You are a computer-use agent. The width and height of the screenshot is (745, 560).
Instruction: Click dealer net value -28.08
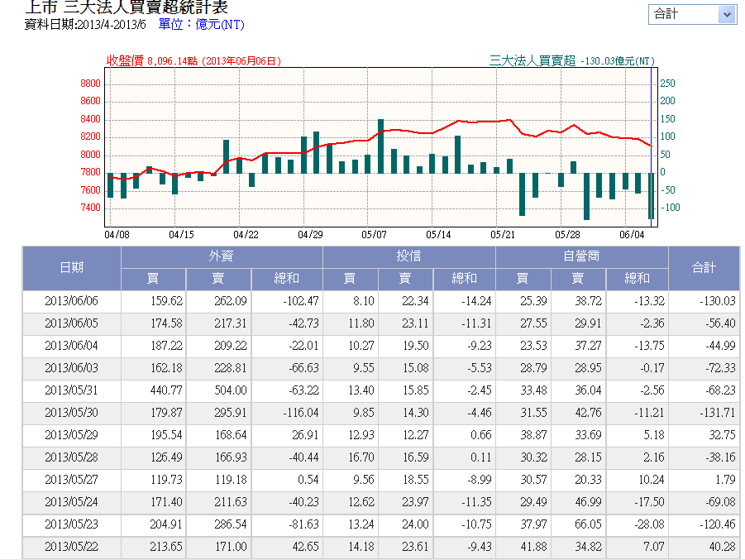[x=650, y=524]
